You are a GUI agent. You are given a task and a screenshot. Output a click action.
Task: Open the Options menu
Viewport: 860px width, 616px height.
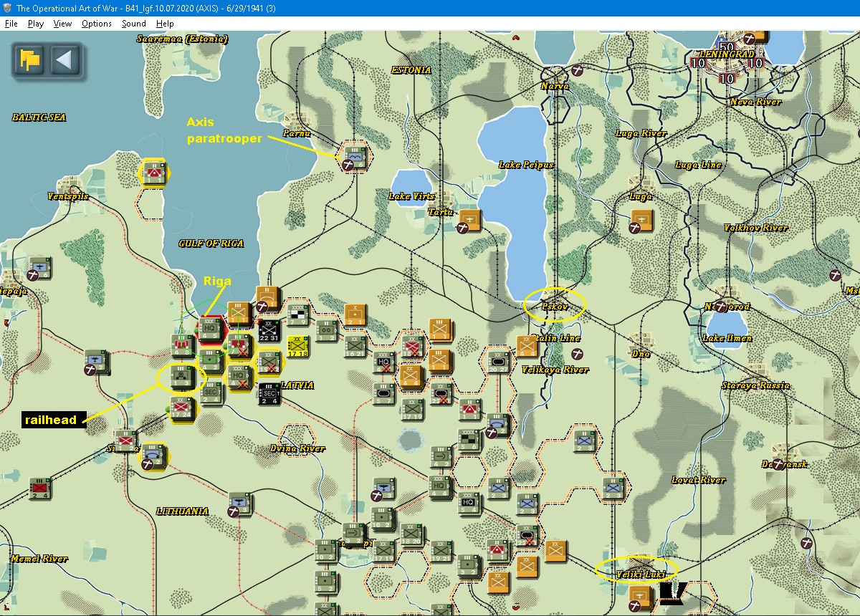(x=96, y=24)
